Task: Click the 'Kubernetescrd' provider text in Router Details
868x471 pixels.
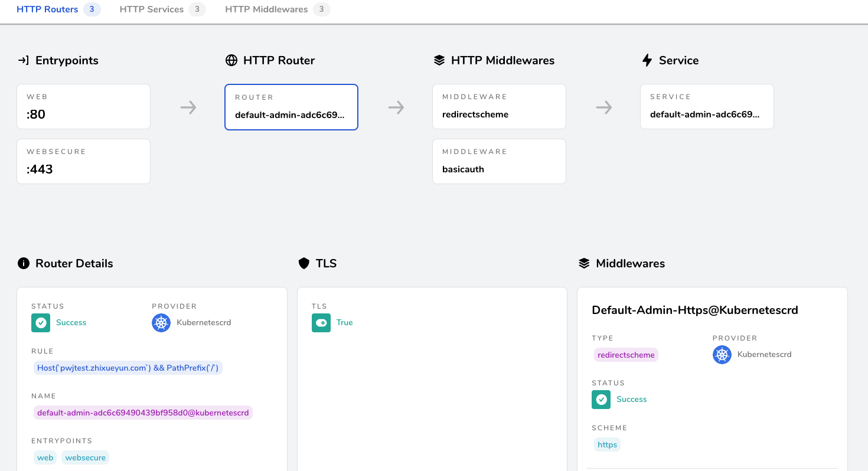Action: (204, 323)
